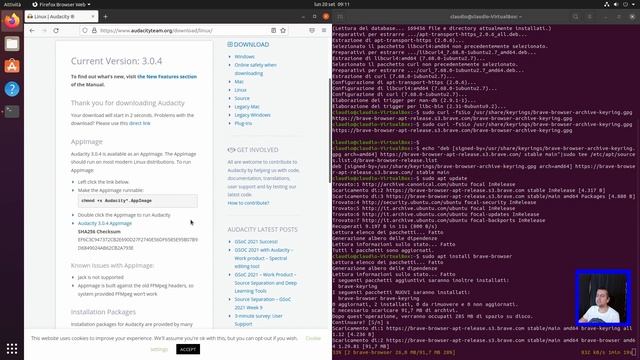Viewport: 640px width, 360px height.
Task: Open the network status icon in top bar
Action: point(607,4)
